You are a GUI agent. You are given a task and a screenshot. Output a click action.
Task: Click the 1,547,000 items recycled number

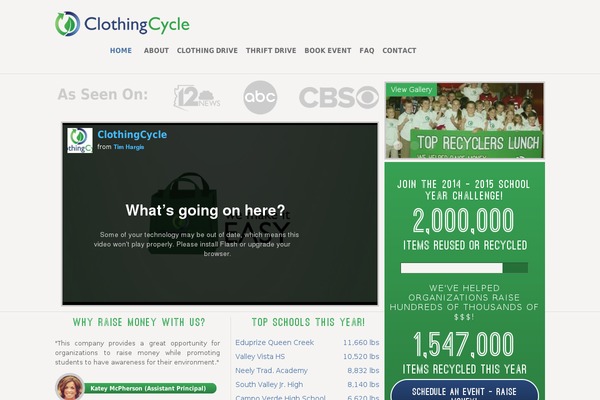(x=464, y=344)
